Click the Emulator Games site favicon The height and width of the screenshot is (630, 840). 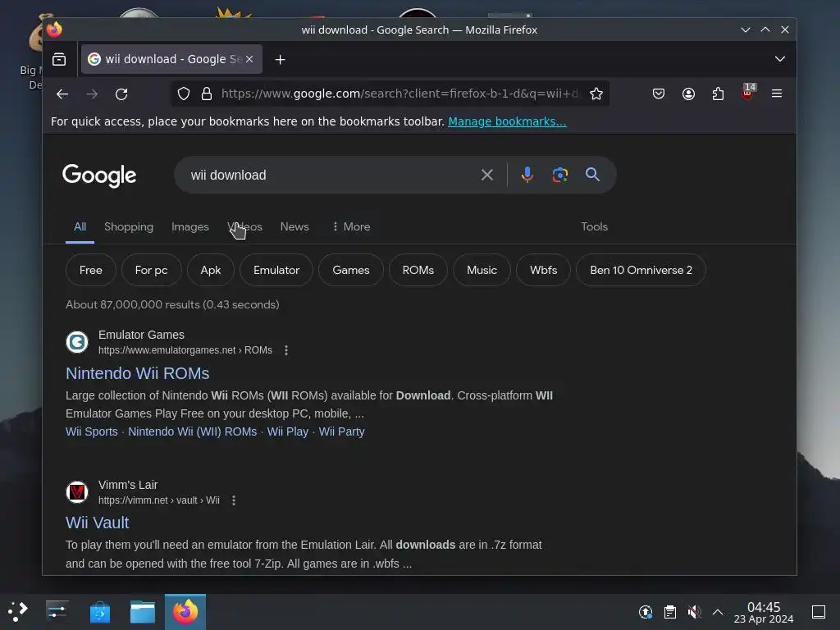point(77,342)
